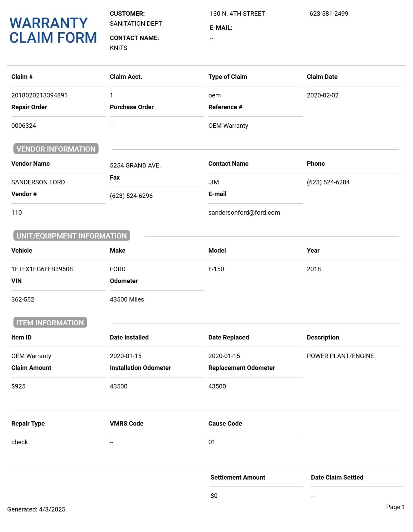Click the POWER PLANT/ENGINE description
The width and height of the screenshot is (413, 532).
[340, 356]
